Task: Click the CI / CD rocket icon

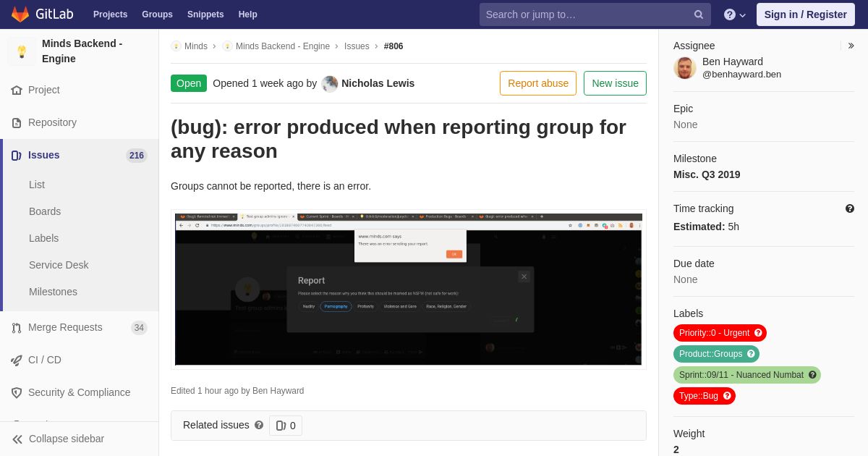Action: tap(17, 360)
